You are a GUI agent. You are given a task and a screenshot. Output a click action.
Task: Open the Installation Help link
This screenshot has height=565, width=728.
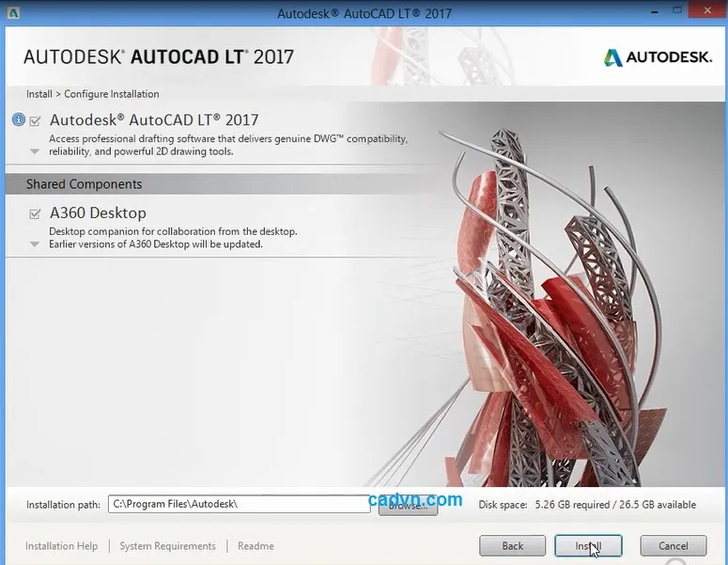click(x=61, y=546)
